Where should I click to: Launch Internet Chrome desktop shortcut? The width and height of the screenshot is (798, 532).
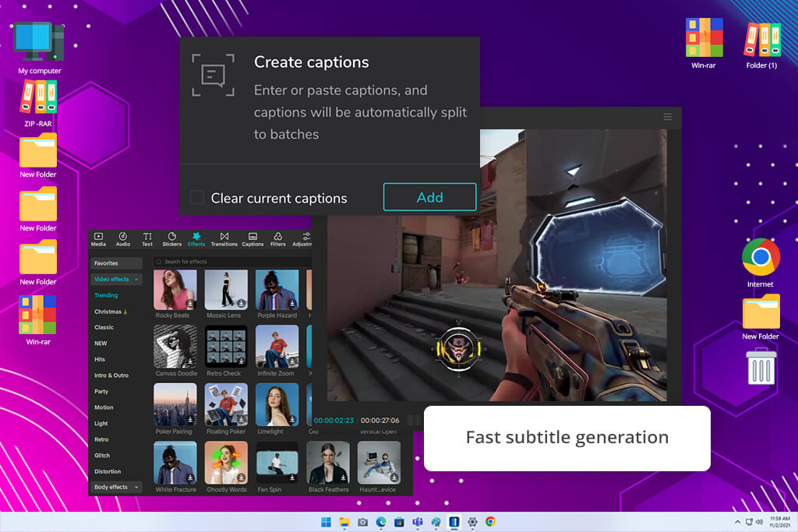761,263
